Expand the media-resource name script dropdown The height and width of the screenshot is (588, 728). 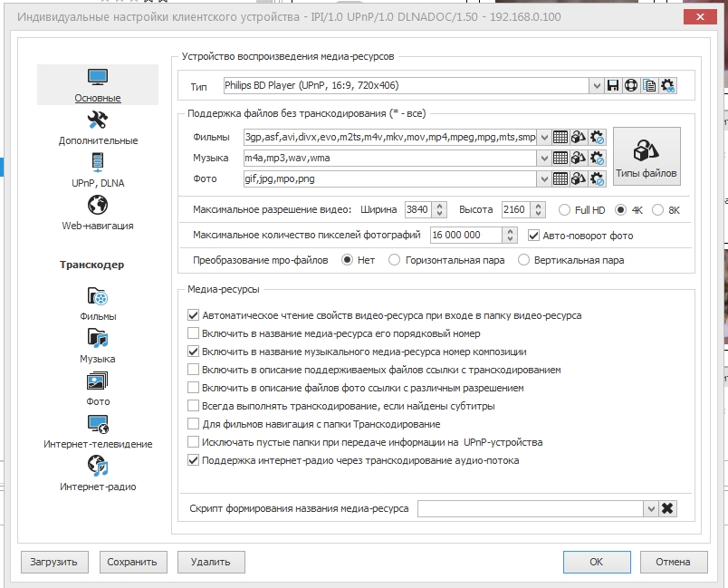tap(650, 508)
